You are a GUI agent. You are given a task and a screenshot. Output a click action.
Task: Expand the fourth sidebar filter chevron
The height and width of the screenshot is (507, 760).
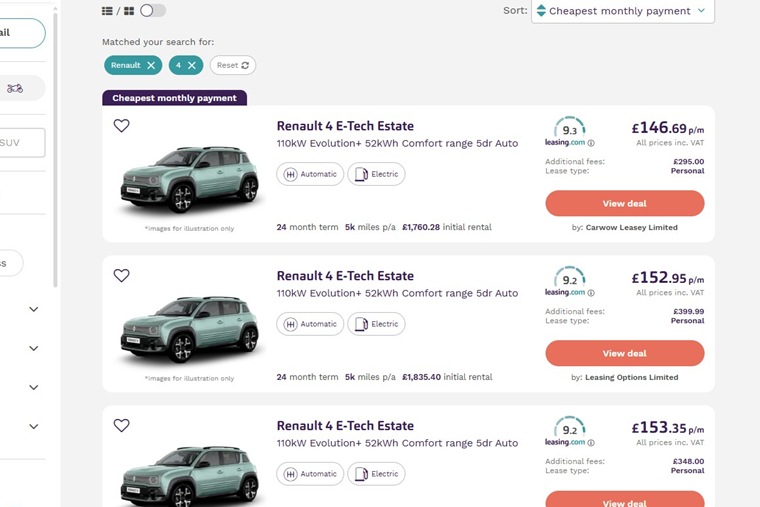coord(33,427)
